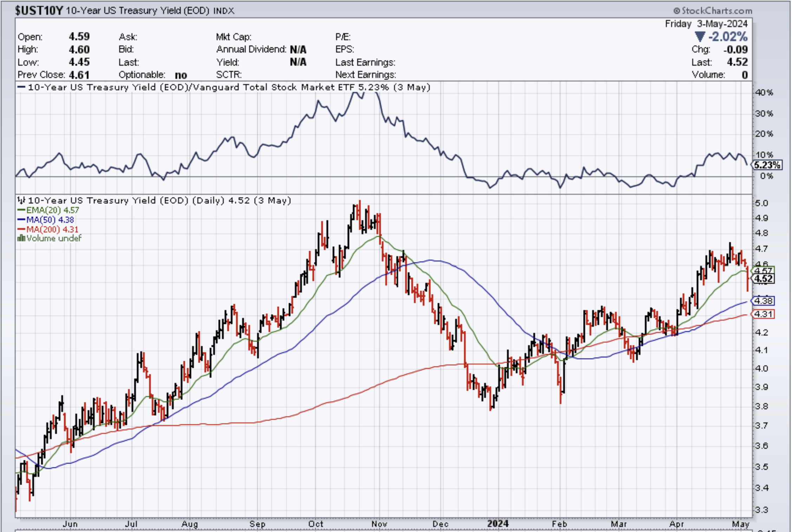Click the red MA(200) legend line swatch
Viewport: 792px width, 532px height.
point(21,229)
